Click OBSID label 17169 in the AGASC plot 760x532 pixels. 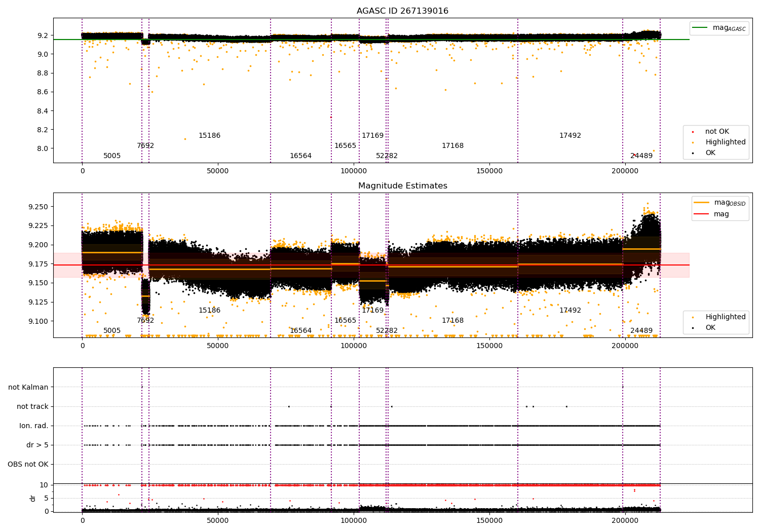click(x=372, y=136)
